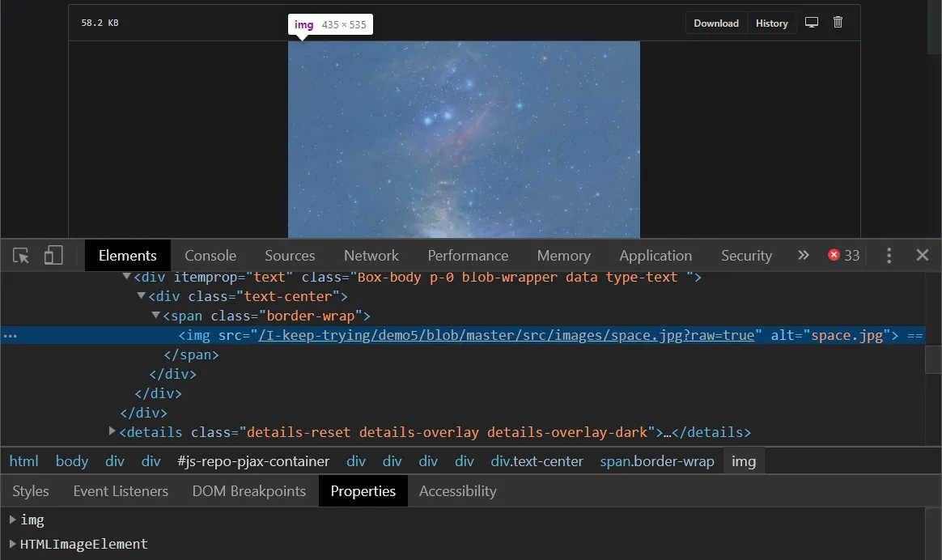This screenshot has height=560, width=942.
Task: Delete file with trash icon
Action: coord(838,22)
